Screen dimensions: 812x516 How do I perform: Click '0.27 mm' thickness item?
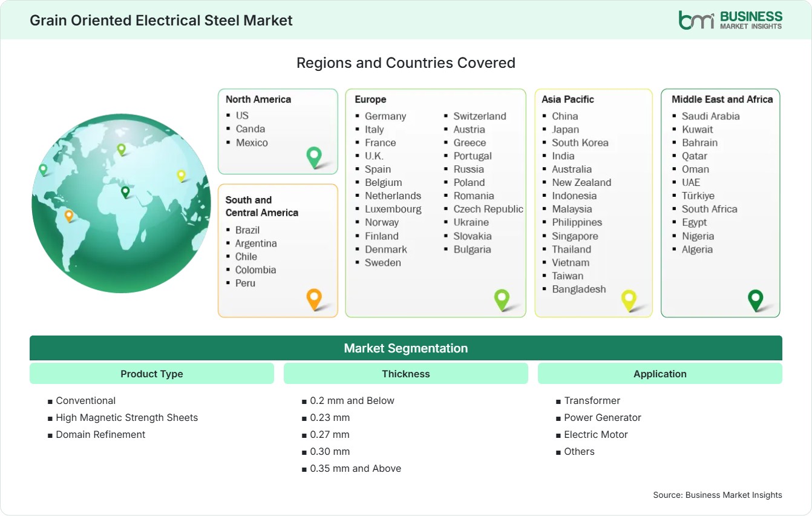[x=330, y=434]
